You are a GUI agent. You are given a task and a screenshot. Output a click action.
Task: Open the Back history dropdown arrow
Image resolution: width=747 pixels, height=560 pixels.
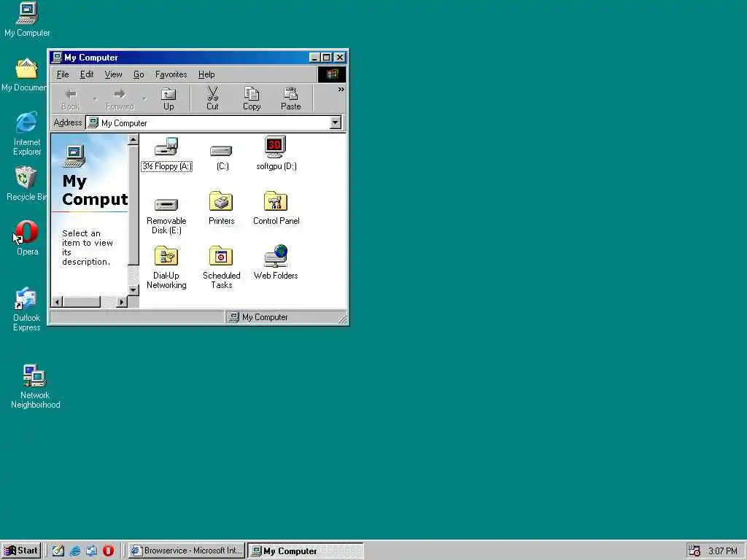pyautogui.click(x=96, y=99)
